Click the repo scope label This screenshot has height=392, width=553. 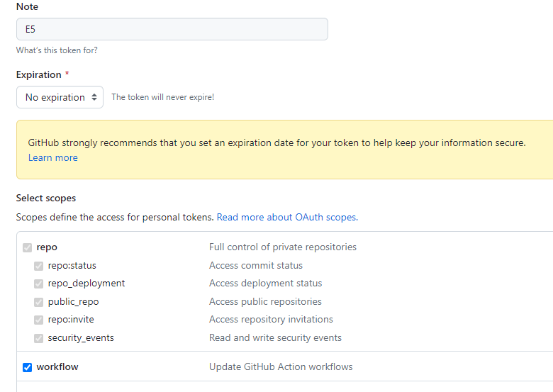(x=47, y=247)
